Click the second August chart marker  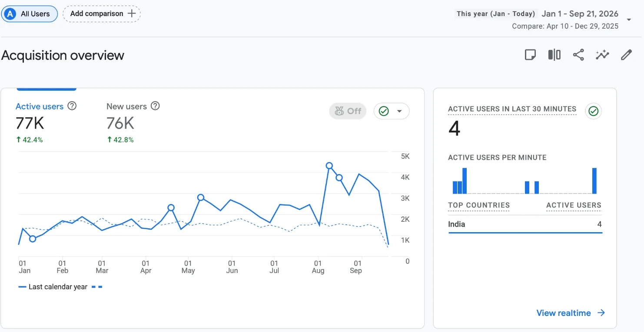[339, 178]
